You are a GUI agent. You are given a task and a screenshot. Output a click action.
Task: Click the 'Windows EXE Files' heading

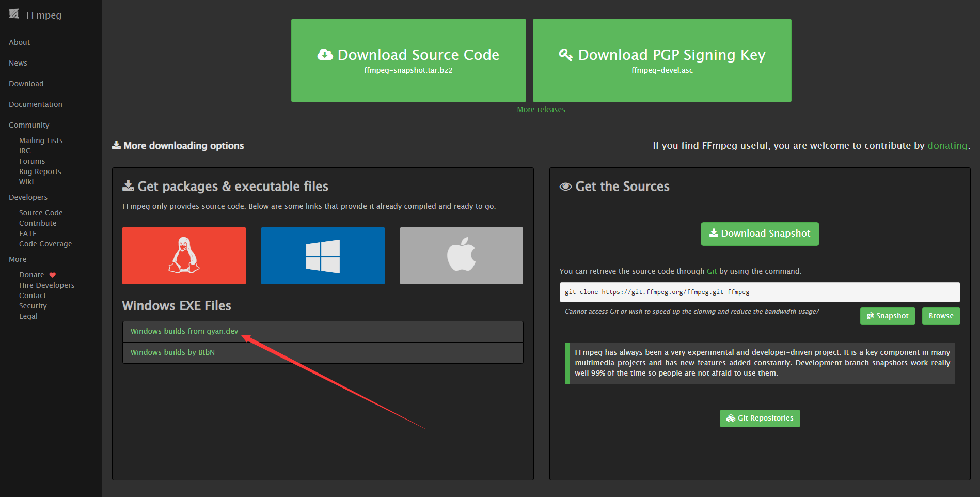(177, 306)
